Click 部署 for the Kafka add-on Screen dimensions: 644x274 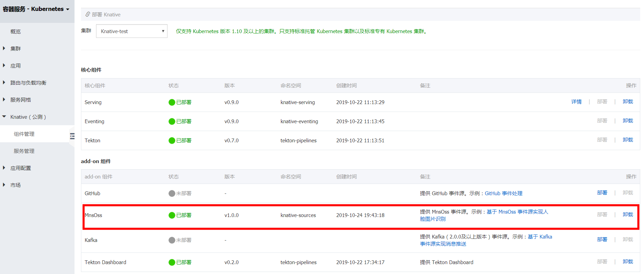point(602,240)
